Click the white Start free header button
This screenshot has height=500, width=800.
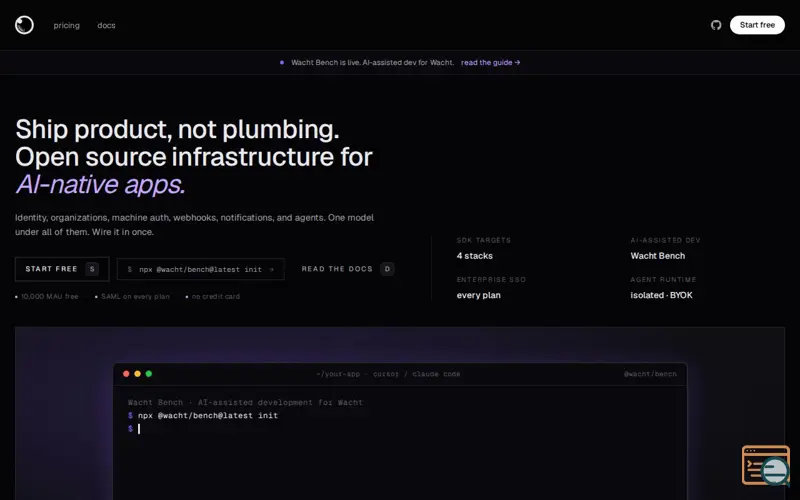(x=757, y=25)
